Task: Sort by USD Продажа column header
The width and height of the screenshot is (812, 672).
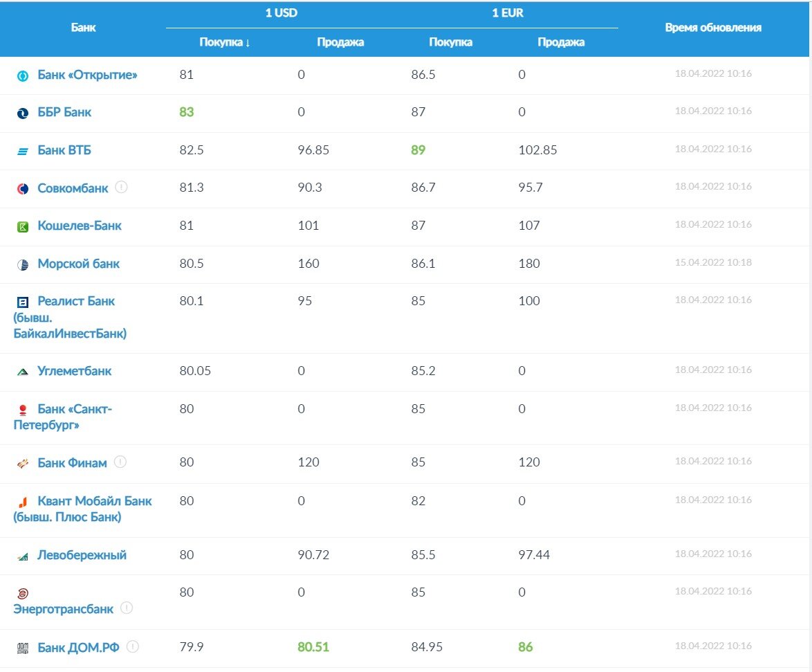Action: tap(340, 42)
